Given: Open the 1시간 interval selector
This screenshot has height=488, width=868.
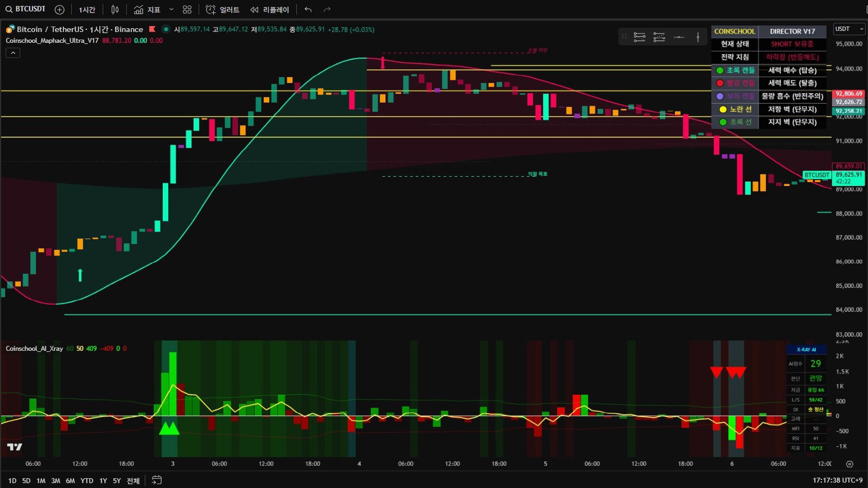Looking at the screenshot, I should (x=87, y=10).
